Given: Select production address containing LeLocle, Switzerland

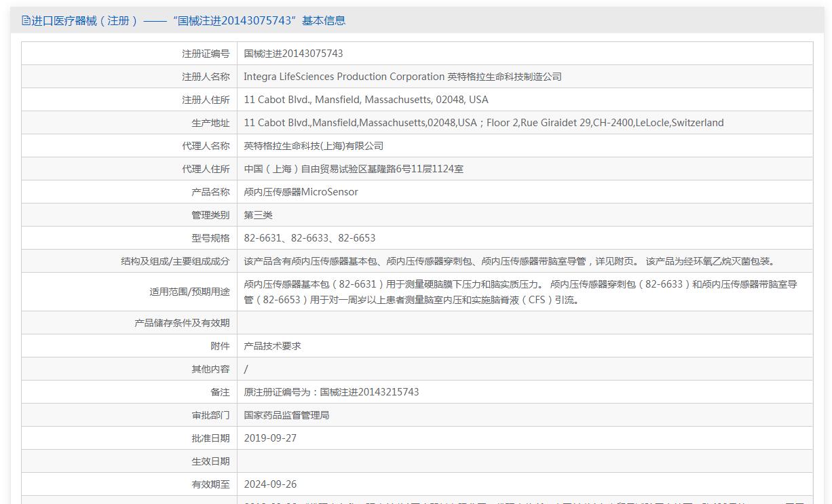Looking at the screenshot, I should pos(484,123).
